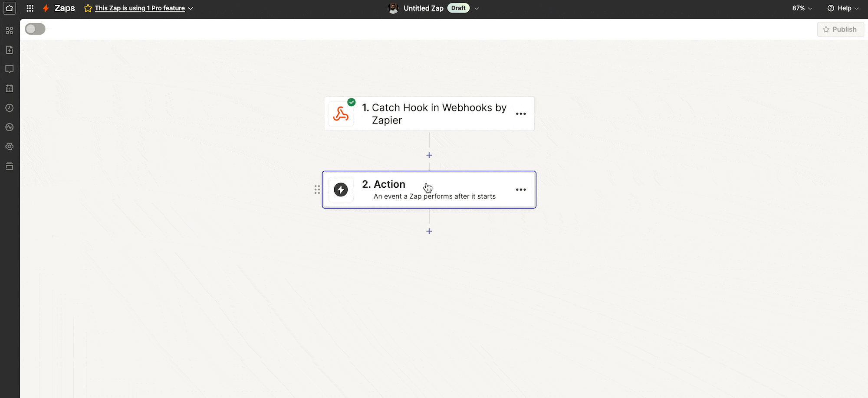
Task: Open the components icon in the sidebar
Action: pos(9,31)
